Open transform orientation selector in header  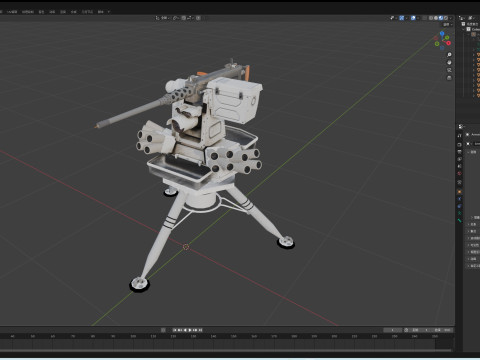tap(163, 18)
